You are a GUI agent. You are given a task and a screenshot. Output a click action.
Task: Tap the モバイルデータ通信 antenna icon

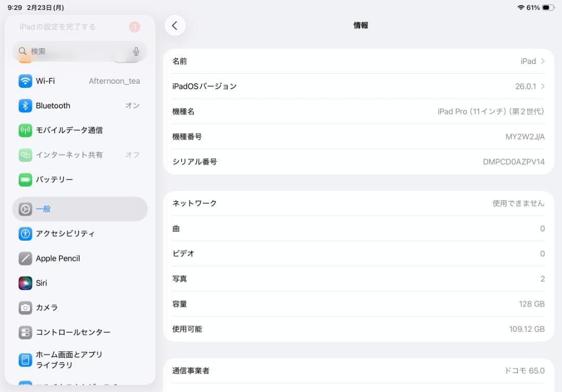click(25, 130)
